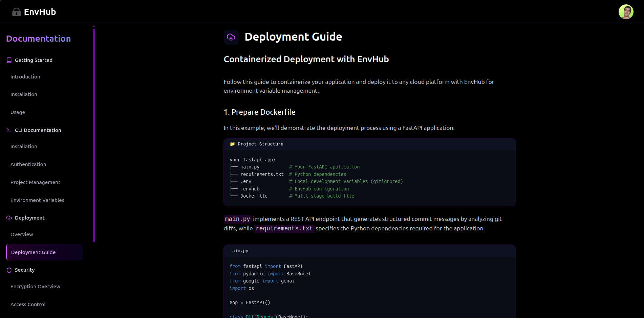This screenshot has width=644, height=318.
Task: Click the Deployment Guide cloud header icon
Action: [x=231, y=37]
